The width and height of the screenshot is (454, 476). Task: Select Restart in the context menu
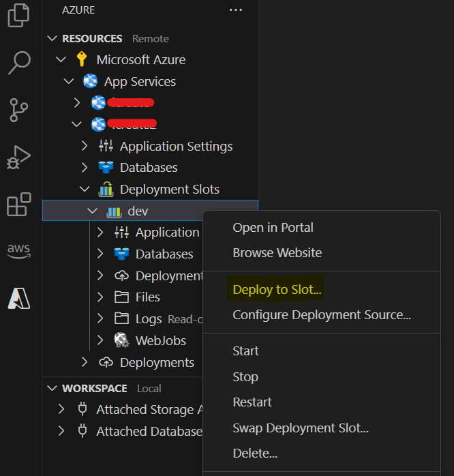[x=252, y=402]
